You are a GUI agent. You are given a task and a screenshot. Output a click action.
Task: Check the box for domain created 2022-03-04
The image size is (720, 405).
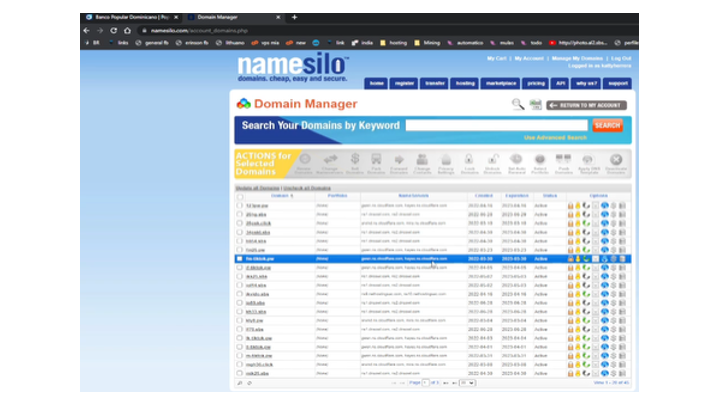pyautogui.click(x=240, y=321)
